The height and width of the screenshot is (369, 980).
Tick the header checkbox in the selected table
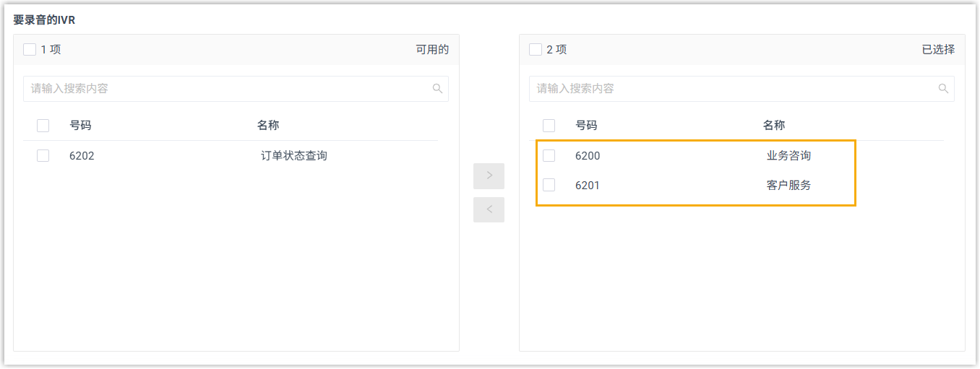(x=549, y=126)
